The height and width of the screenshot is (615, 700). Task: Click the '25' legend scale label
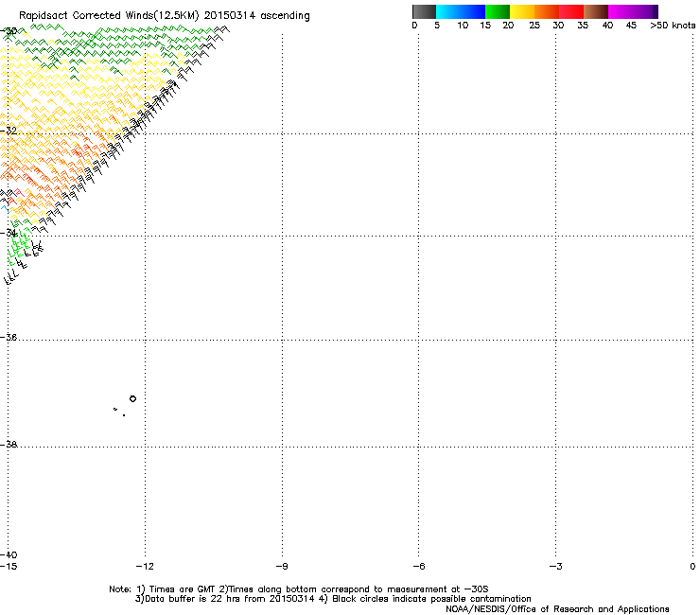coord(534,26)
